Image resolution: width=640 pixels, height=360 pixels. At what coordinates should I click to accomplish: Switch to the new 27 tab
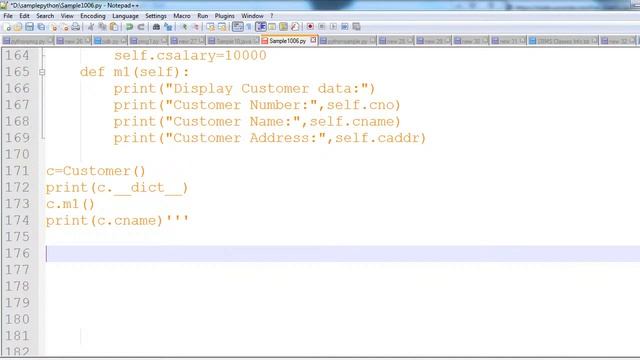click(x=188, y=41)
